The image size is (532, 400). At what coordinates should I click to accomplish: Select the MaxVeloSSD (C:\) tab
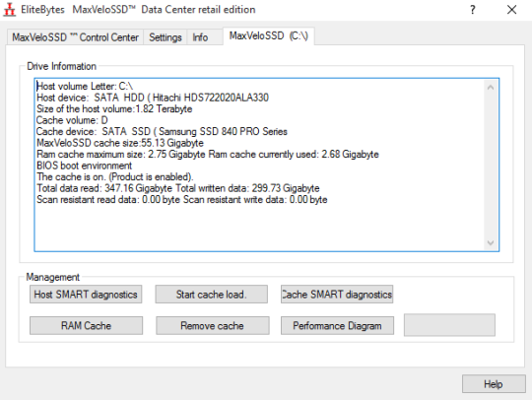coord(269,35)
